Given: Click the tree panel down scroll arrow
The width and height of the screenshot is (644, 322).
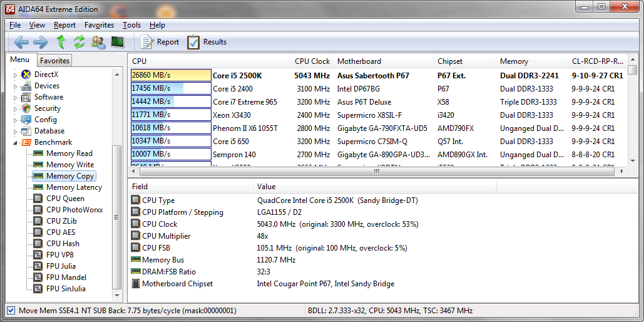Looking at the screenshot, I should (117, 295).
